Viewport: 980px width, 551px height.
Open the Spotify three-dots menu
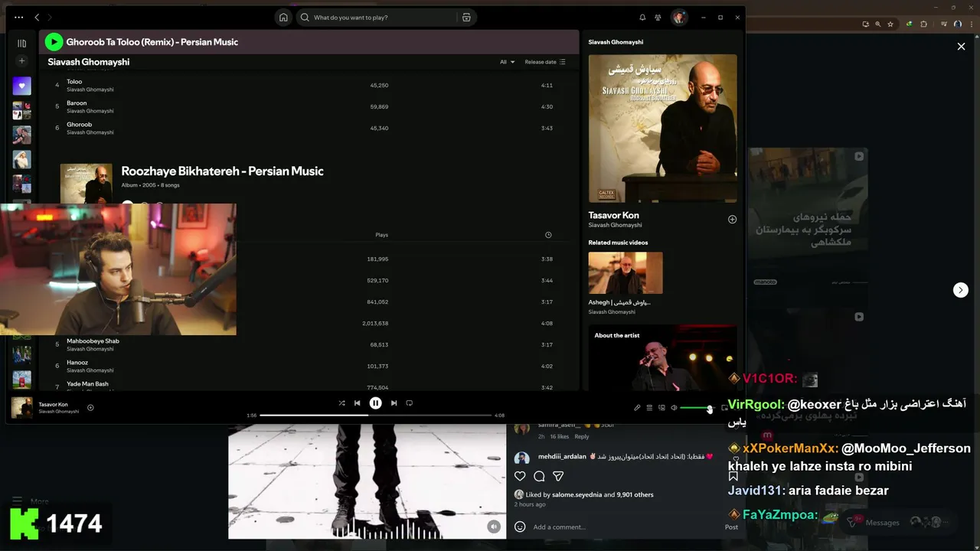[x=18, y=17]
